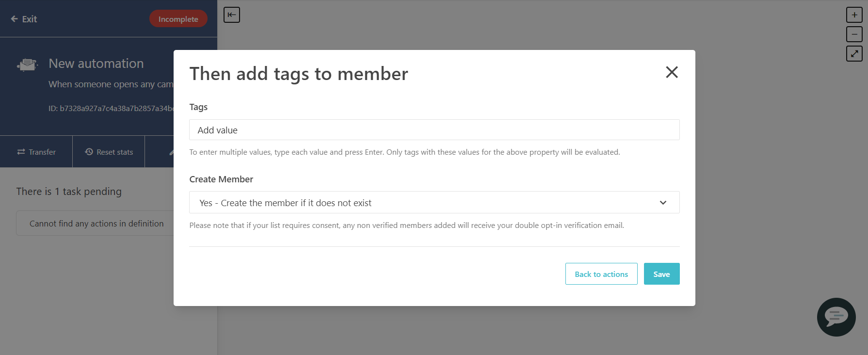Fit the automation to the screen

854,53
